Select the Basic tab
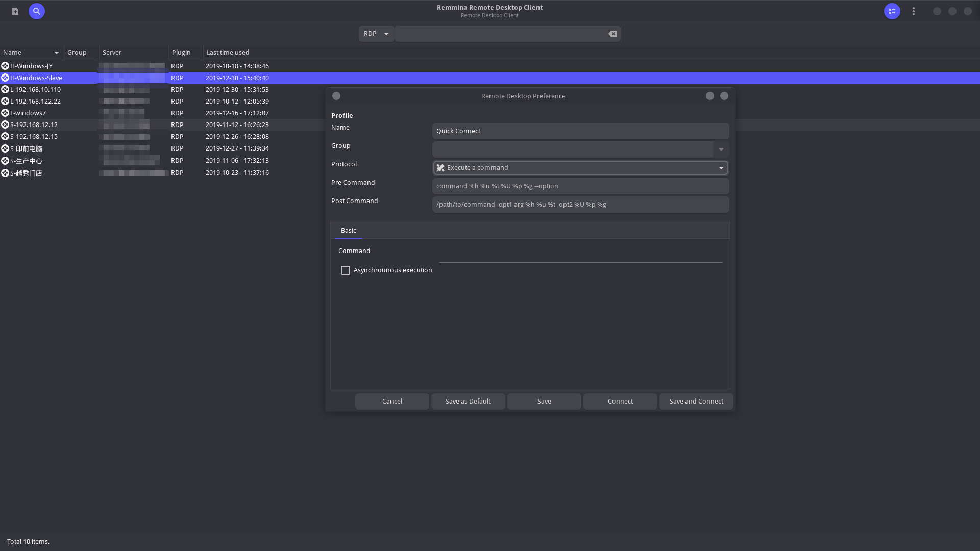The height and width of the screenshot is (551, 980). [x=349, y=231]
